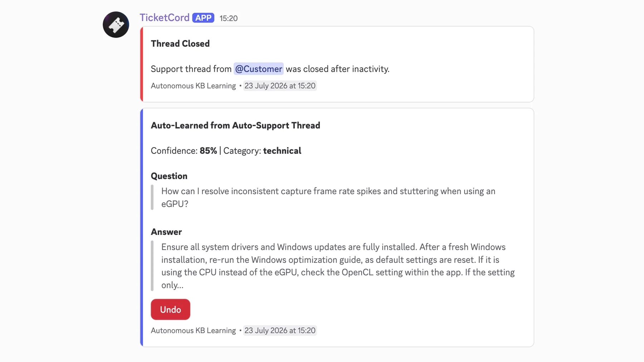This screenshot has height=362, width=644.
Task: Click the answer quote block text
Action: [338, 266]
